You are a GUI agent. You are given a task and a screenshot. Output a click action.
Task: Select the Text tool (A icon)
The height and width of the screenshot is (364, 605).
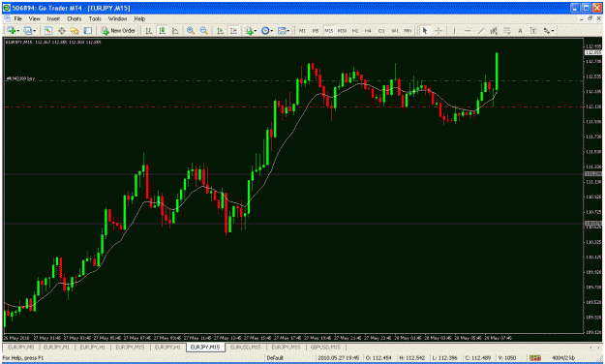click(x=520, y=30)
